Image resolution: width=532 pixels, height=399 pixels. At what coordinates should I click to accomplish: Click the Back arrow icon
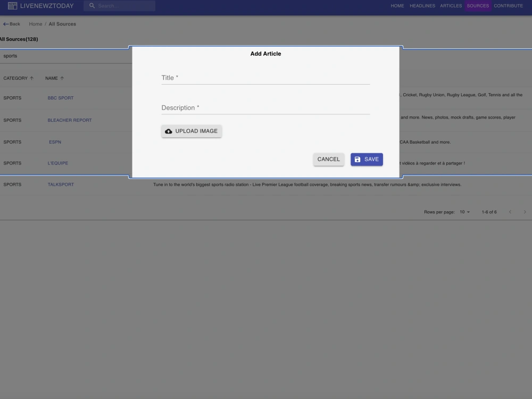(x=6, y=24)
